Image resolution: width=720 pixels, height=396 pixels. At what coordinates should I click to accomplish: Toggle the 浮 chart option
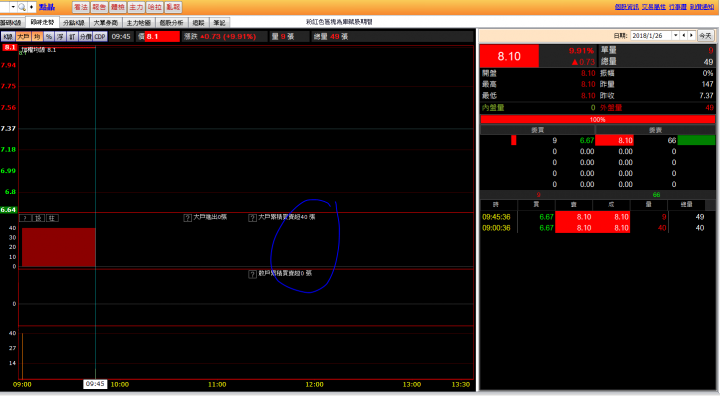[60, 37]
